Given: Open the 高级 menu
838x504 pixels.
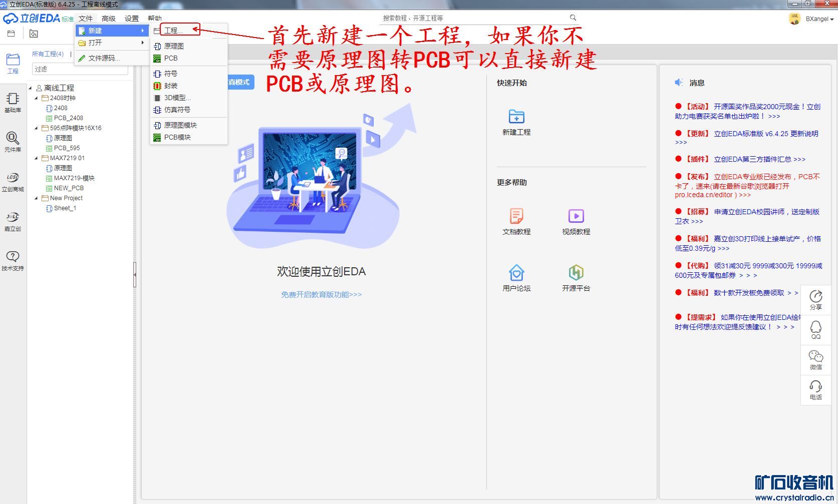Looking at the screenshot, I should coord(109,19).
